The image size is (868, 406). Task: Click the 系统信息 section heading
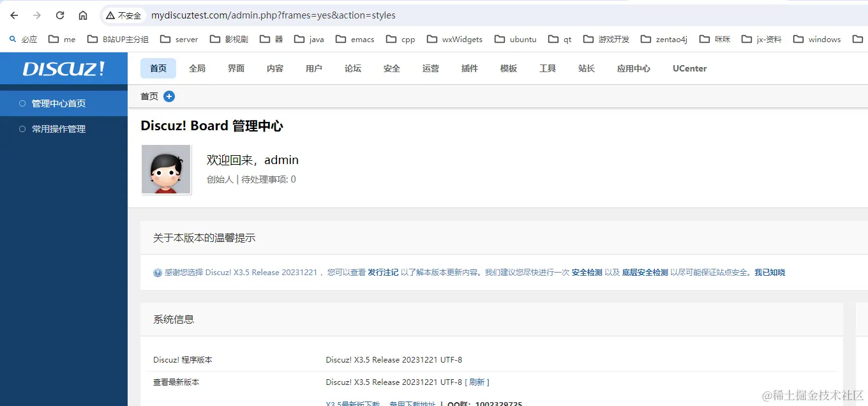174,320
